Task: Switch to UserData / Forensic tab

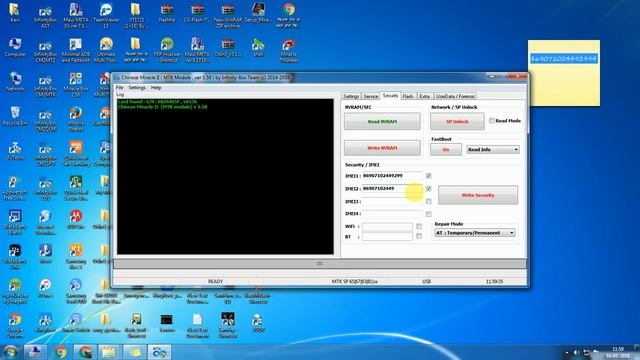Action: click(455, 96)
